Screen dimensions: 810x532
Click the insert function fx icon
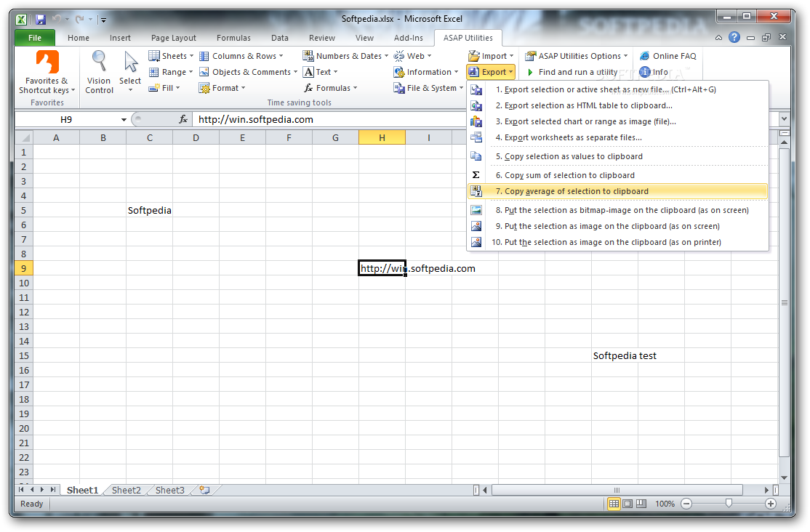[x=183, y=119]
